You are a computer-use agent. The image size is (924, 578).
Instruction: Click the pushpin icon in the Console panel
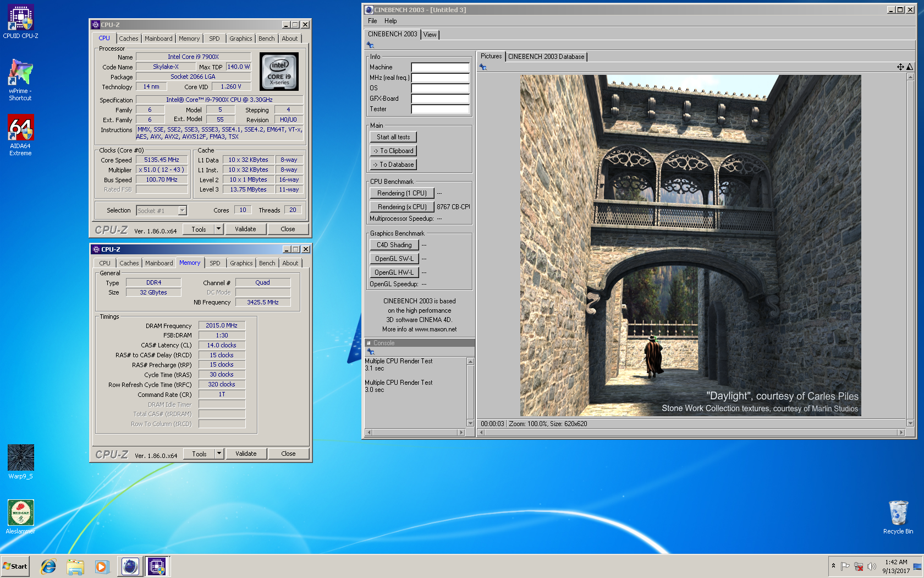[371, 351]
